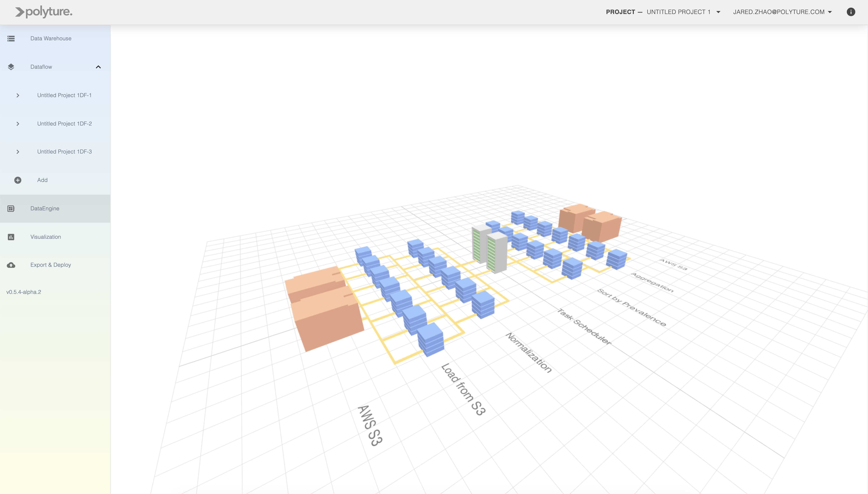The width and height of the screenshot is (868, 494).
Task: Click the 'Sort by Prevalence' floor label
Action: [x=632, y=307]
